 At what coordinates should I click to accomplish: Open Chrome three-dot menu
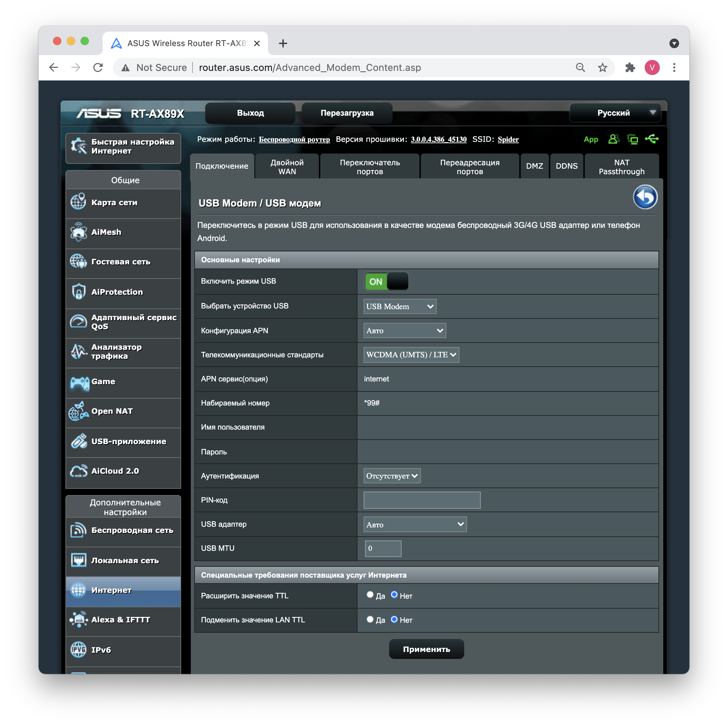tap(674, 67)
